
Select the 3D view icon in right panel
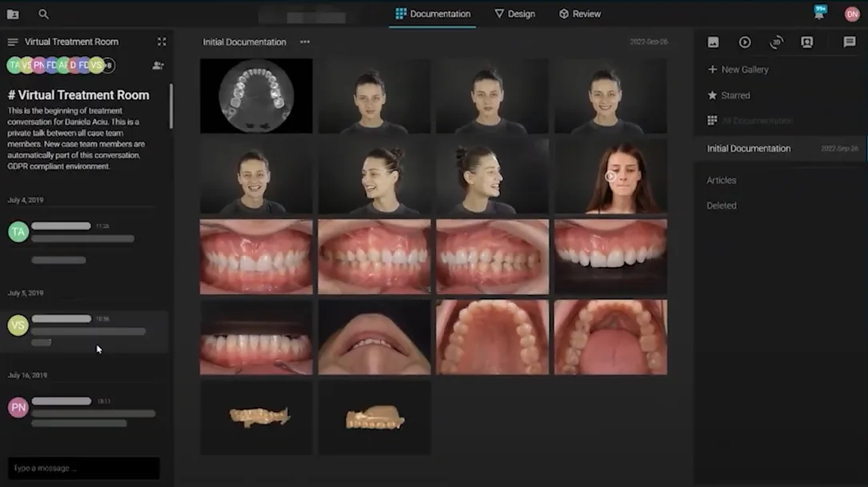[776, 42]
